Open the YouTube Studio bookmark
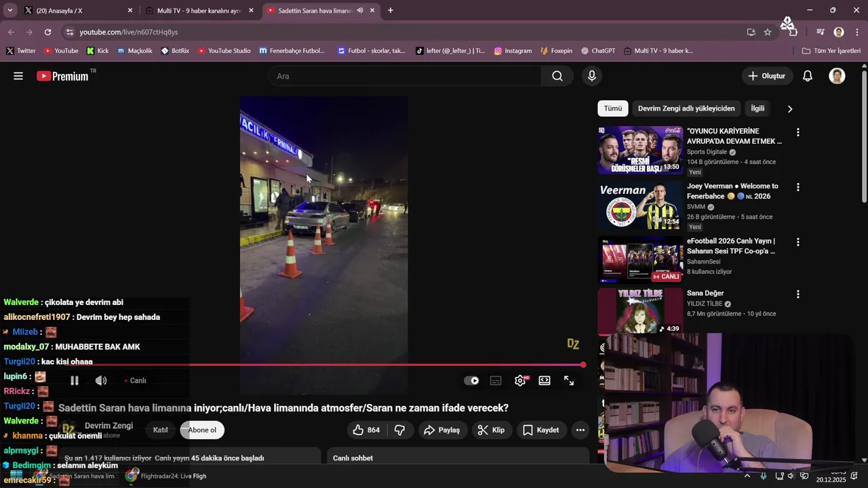Image resolution: width=868 pixels, height=488 pixels. (224, 51)
